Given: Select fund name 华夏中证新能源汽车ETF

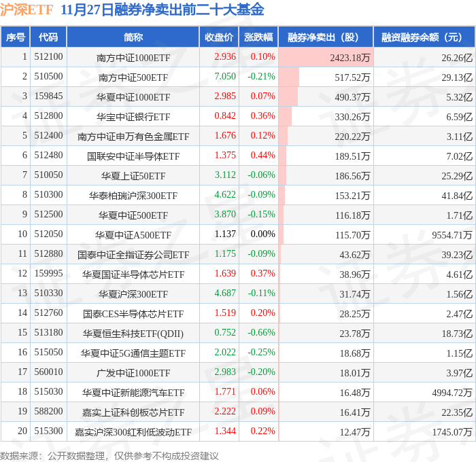Looking at the screenshot, I should click(x=133, y=393).
